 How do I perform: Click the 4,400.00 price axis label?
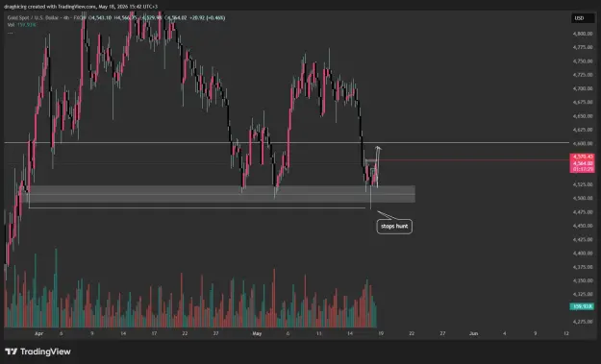(583, 254)
